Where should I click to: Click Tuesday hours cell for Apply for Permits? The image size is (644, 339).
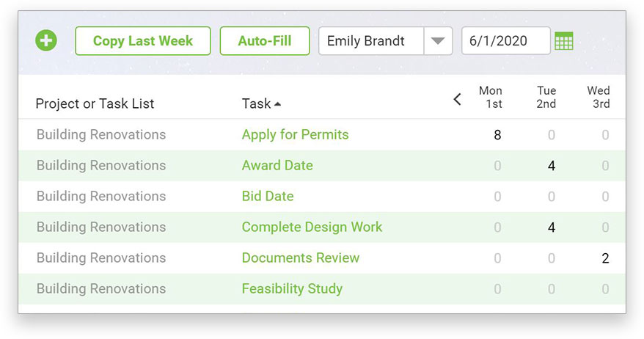[551, 135]
